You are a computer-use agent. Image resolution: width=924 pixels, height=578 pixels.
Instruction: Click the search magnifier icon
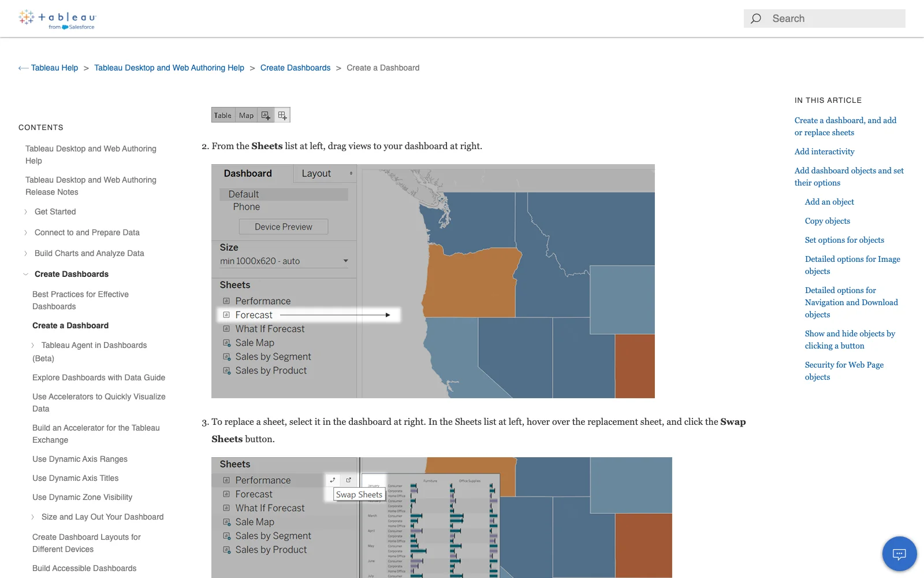[755, 18]
